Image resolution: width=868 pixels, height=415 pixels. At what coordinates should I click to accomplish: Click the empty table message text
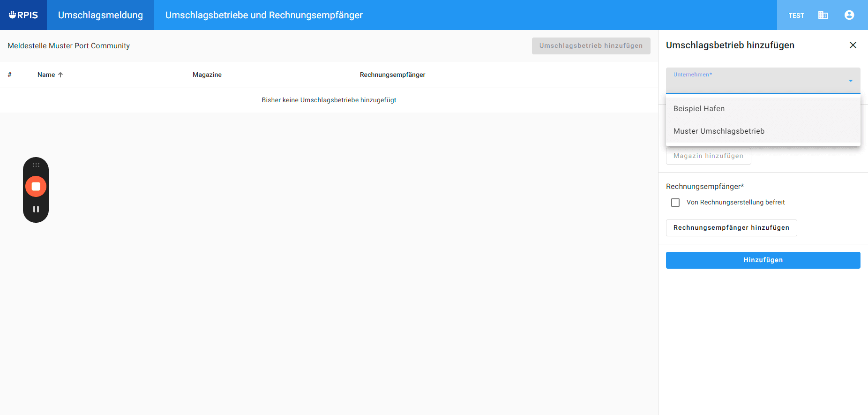[x=329, y=100]
